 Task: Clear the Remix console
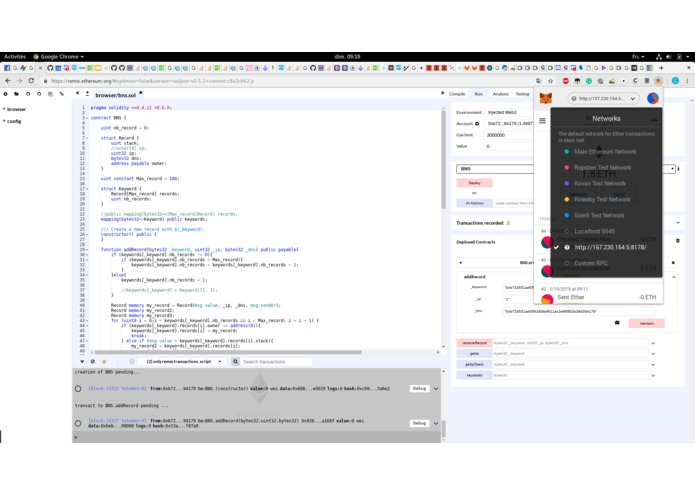click(93, 362)
